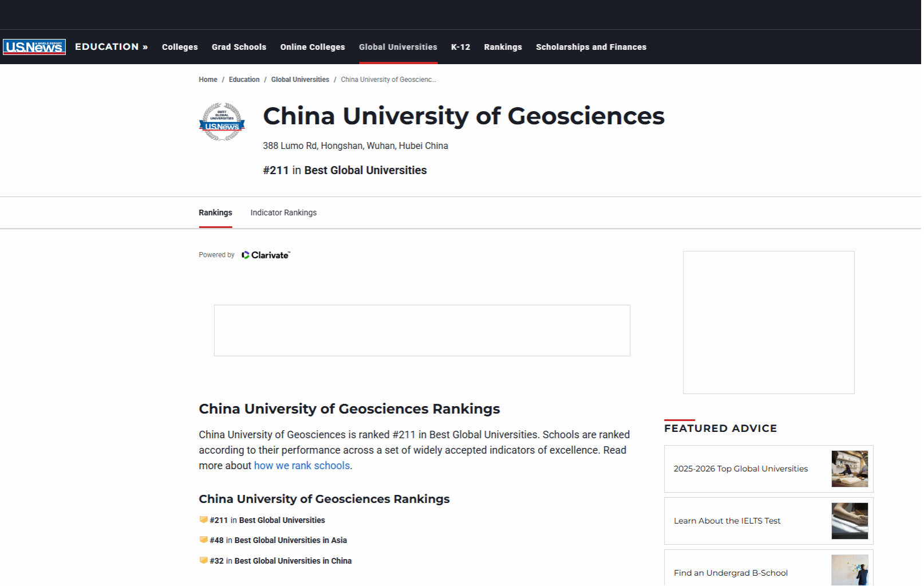Click the Clarivate logo
The image size is (924, 586).
pos(266,255)
